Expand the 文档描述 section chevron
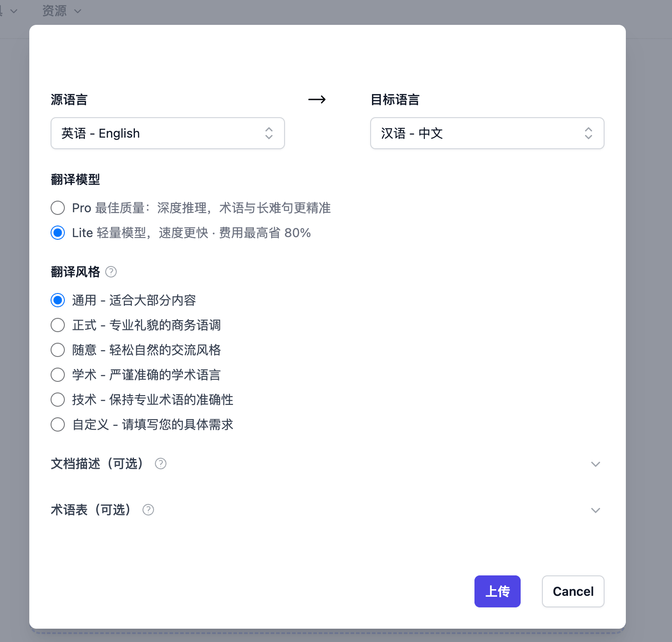The width and height of the screenshot is (672, 642). pyautogui.click(x=596, y=464)
